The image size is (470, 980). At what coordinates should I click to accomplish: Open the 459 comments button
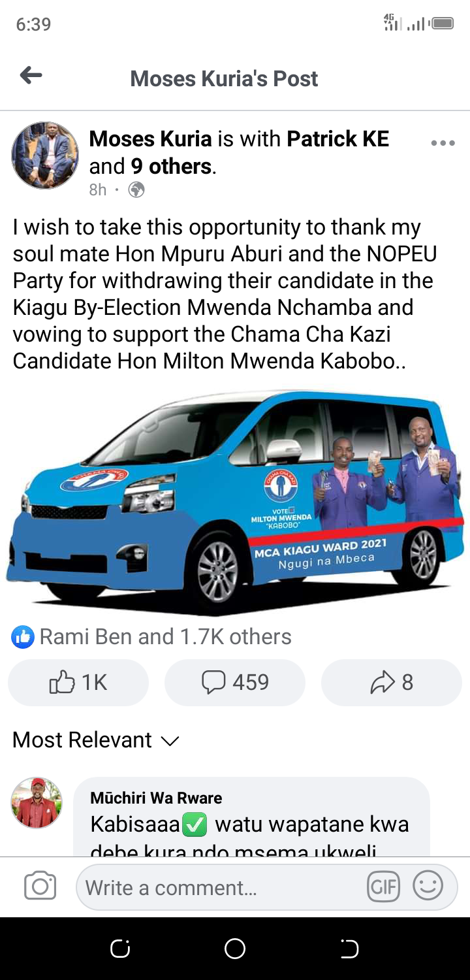coord(235,683)
